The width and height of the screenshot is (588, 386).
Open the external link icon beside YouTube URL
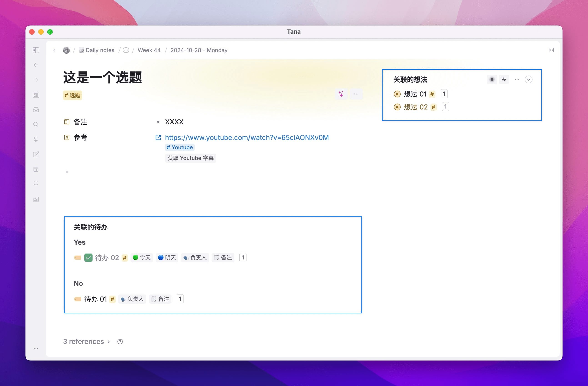point(158,137)
